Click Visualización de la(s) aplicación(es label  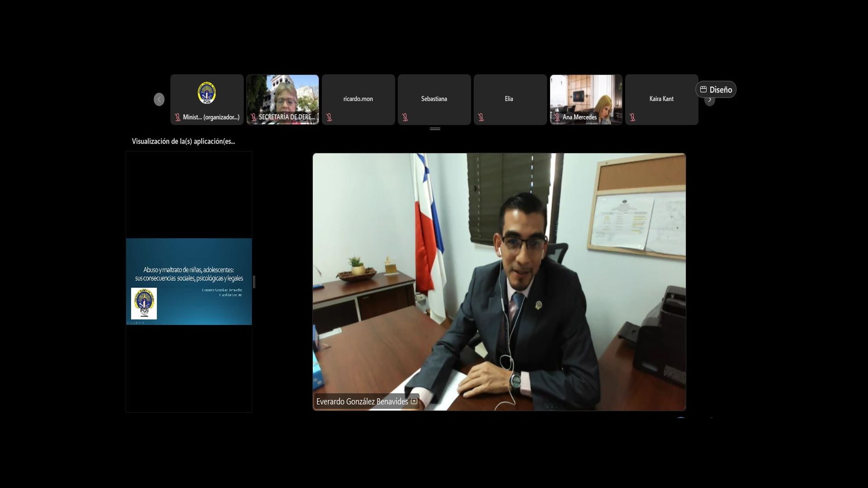183,141
